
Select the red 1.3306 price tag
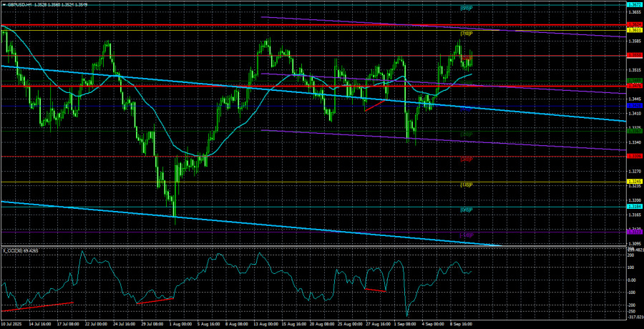tap(634, 155)
